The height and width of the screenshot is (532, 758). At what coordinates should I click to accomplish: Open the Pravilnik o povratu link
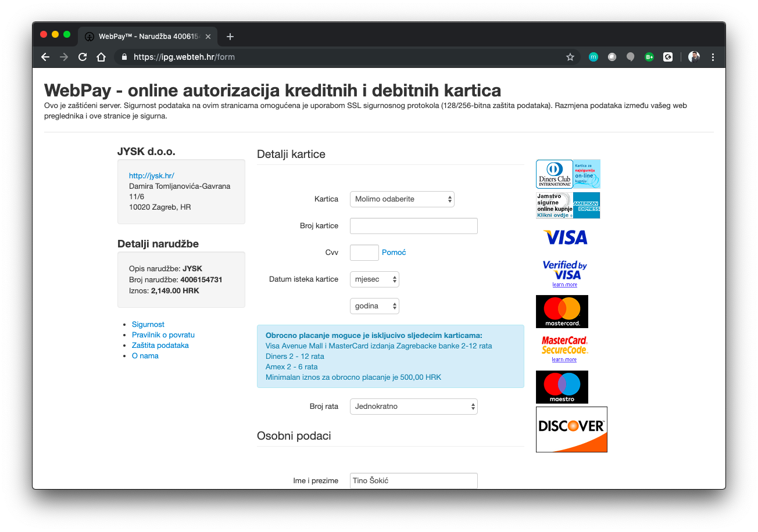click(x=163, y=335)
